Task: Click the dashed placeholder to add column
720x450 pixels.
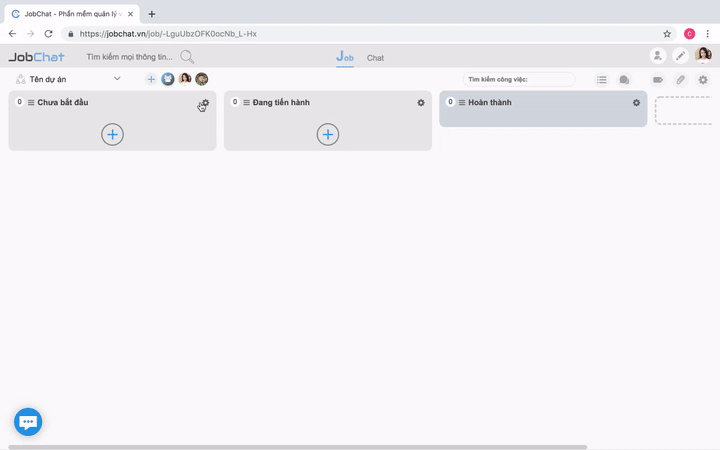Action: pyautogui.click(x=683, y=110)
